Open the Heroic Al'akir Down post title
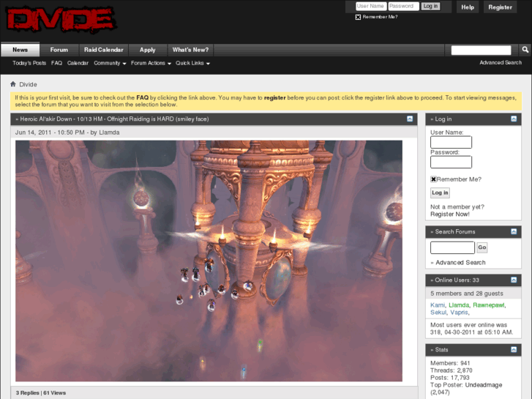The image size is (532, 399). pos(114,119)
